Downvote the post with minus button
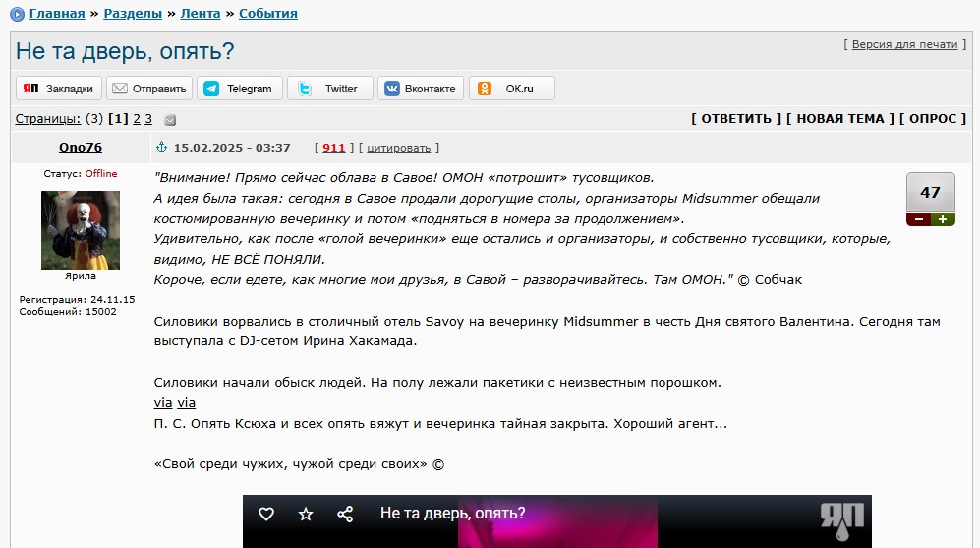This screenshot has width=980, height=548. click(x=919, y=219)
